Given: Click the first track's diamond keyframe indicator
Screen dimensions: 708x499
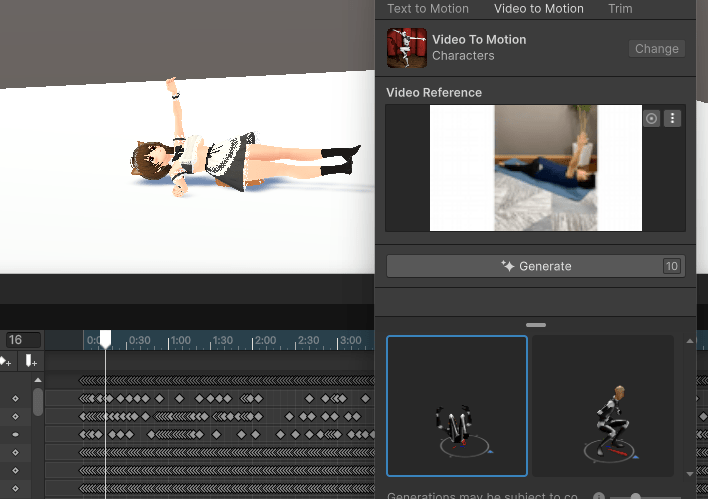Looking at the screenshot, I should pyautogui.click(x=15, y=399).
